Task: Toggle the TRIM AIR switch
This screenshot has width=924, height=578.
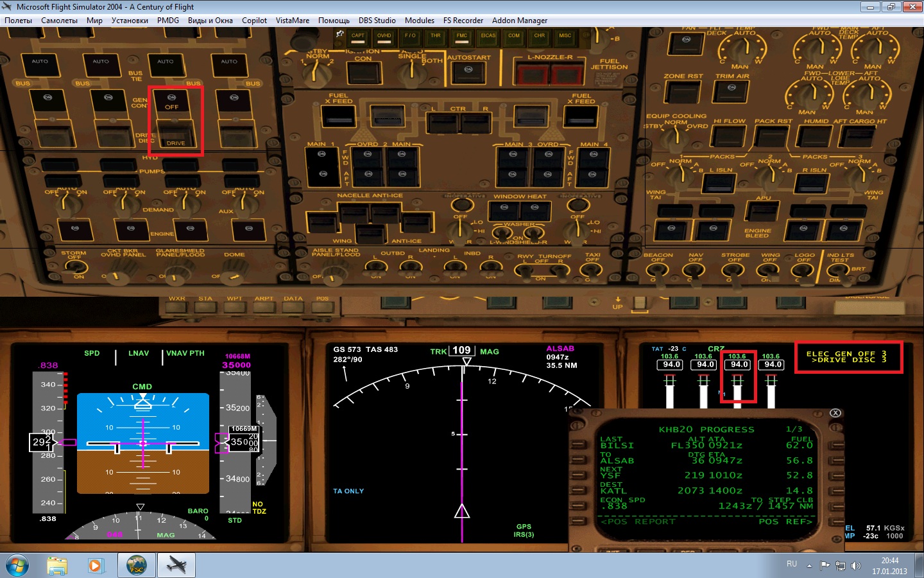Action: click(732, 91)
